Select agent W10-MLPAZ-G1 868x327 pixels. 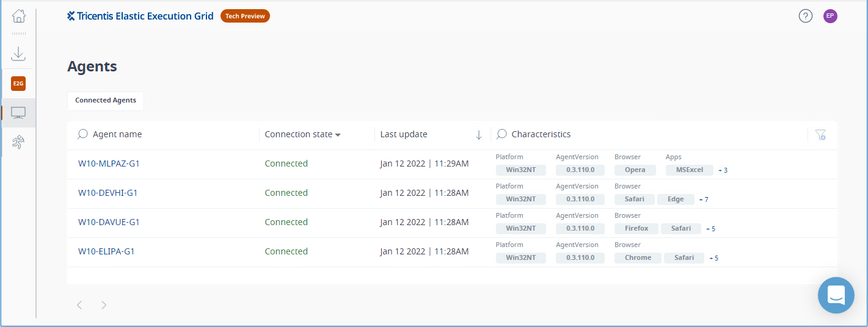[109, 163]
